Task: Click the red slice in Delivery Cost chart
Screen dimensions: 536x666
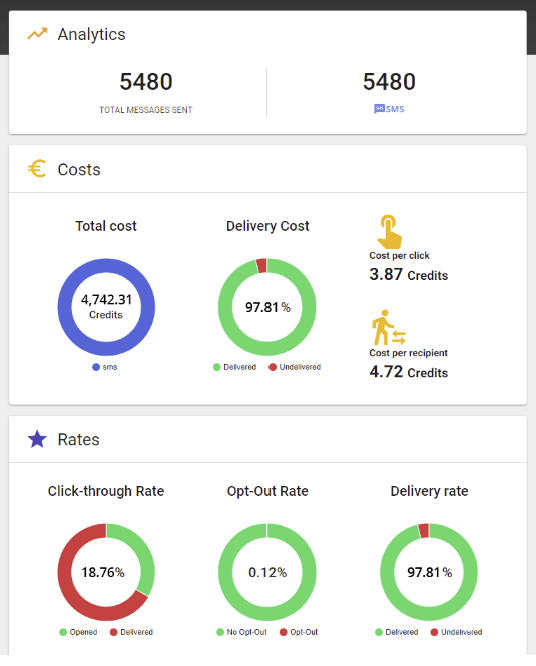Action: coord(262,265)
